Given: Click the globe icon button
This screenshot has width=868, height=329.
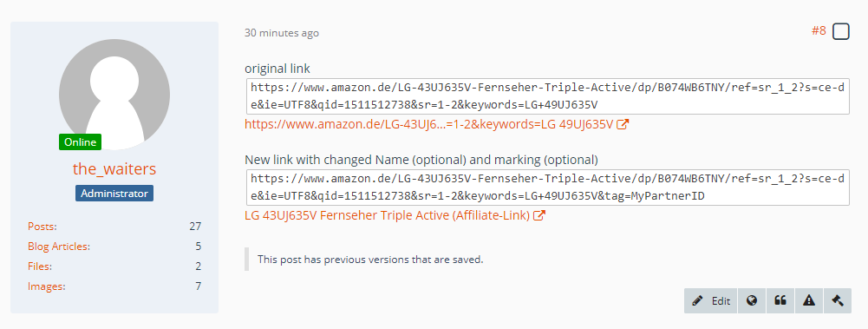Looking at the screenshot, I should click(x=751, y=300).
